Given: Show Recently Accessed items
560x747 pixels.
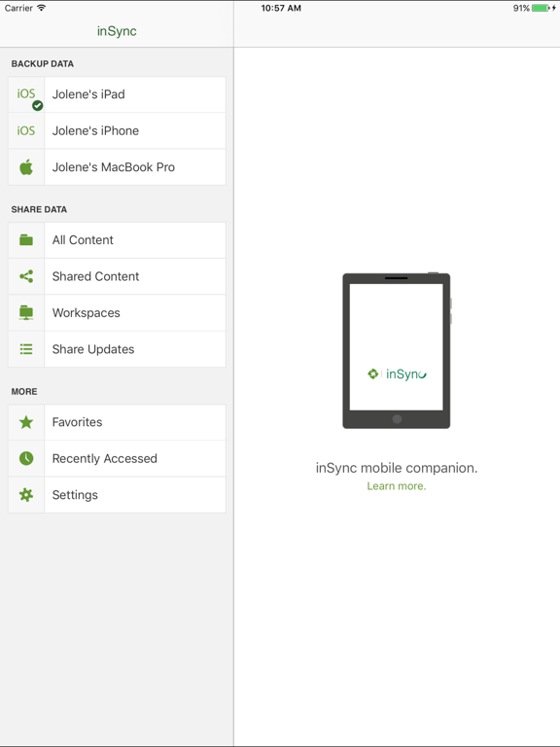Looking at the screenshot, I should (x=117, y=458).
